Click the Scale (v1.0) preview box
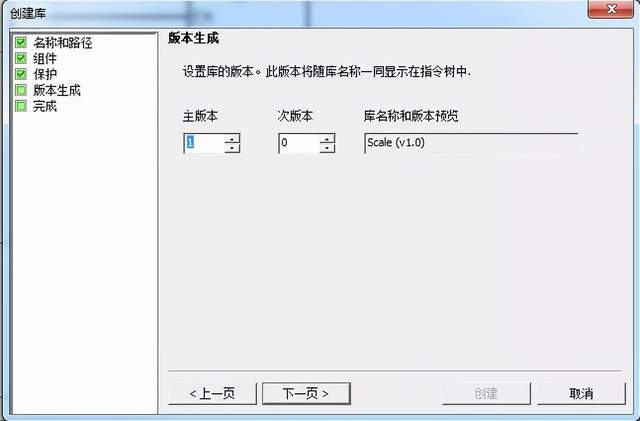Image resolution: width=640 pixels, height=421 pixels. 471,143
